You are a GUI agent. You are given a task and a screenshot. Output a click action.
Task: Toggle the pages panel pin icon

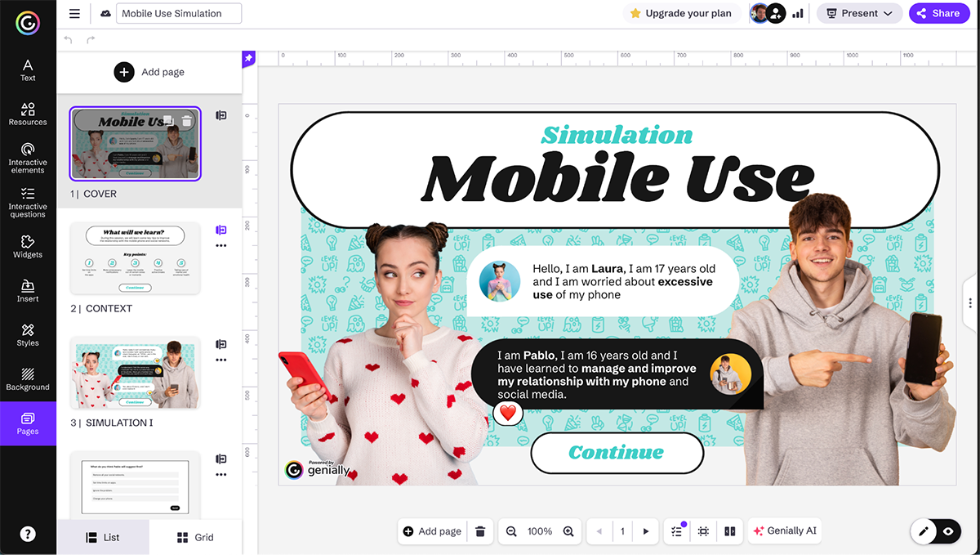[248, 56]
